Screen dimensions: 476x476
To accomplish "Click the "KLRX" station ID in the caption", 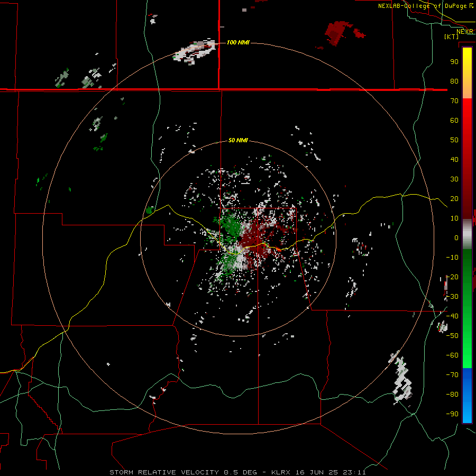I will (x=280, y=472).
